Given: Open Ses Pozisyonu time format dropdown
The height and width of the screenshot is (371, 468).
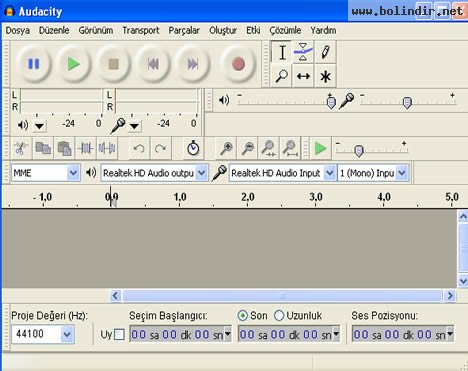Looking at the screenshot, I should tap(450, 334).
